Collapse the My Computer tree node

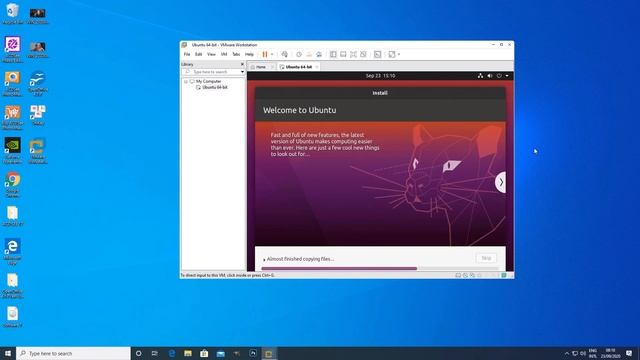coord(186,82)
